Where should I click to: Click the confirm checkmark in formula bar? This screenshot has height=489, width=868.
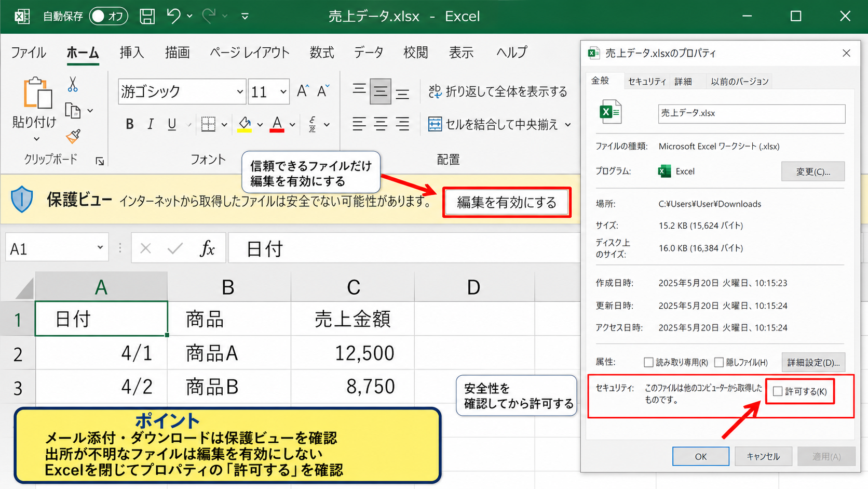pos(175,249)
